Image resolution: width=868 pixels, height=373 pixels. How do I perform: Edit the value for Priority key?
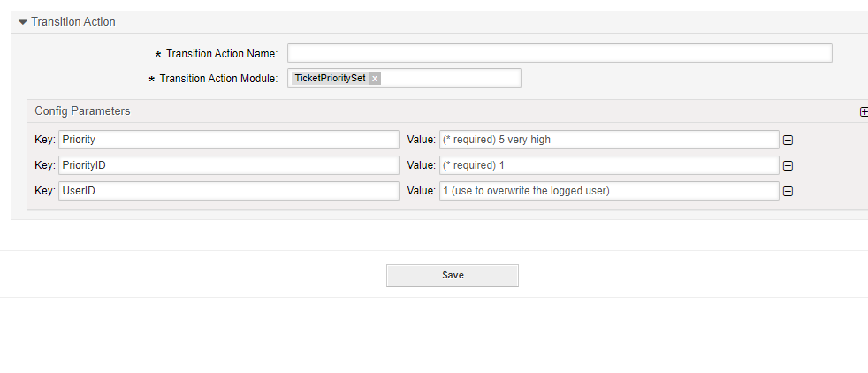coord(608,140)
